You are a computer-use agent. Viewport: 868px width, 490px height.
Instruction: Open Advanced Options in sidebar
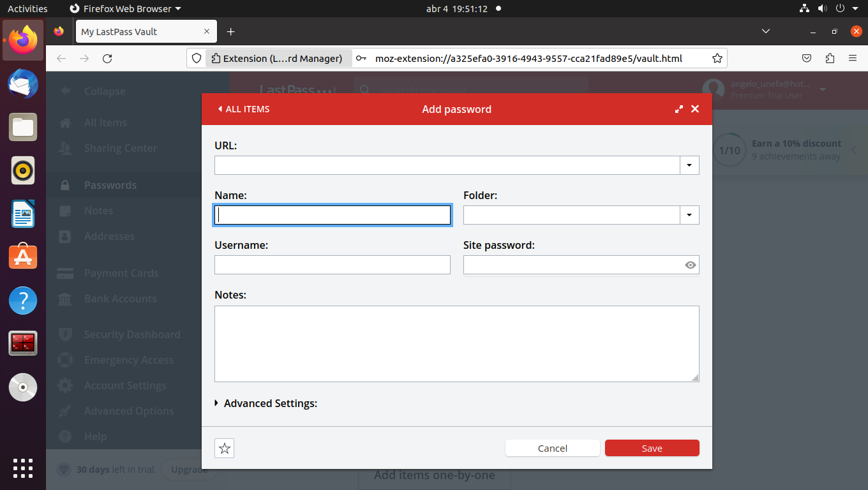point(129,411)
